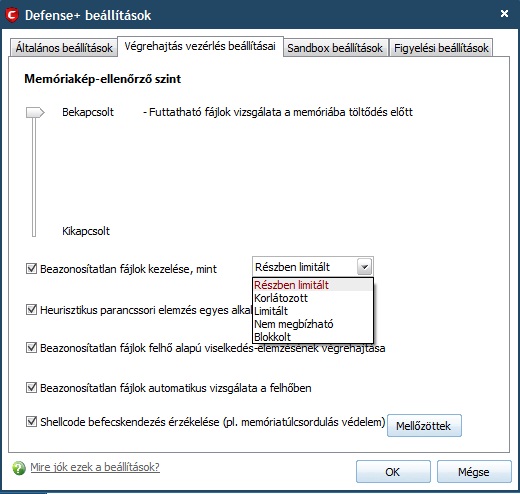Click the Mellőzöttek button
The width and height of the screenshot is (520, 494).
coord(424,426)
